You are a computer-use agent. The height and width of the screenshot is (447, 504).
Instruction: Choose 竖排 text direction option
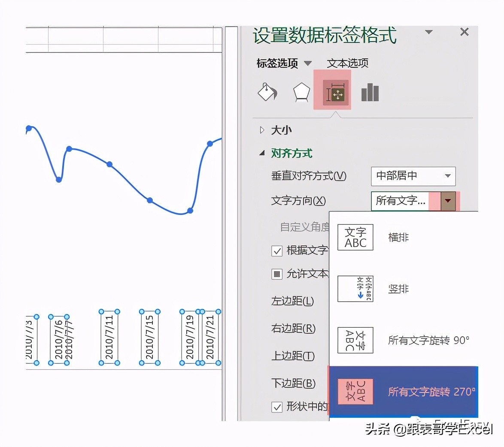coord(404,288)
